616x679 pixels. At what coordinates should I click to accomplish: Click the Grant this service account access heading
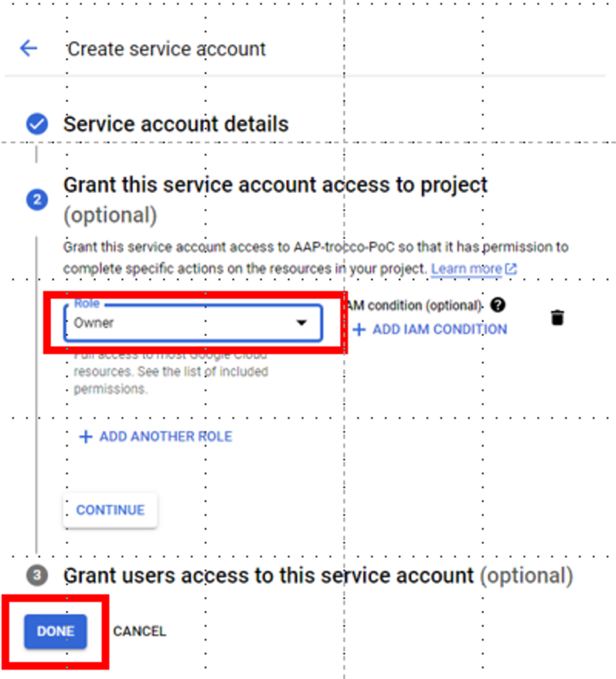[275, 200]
